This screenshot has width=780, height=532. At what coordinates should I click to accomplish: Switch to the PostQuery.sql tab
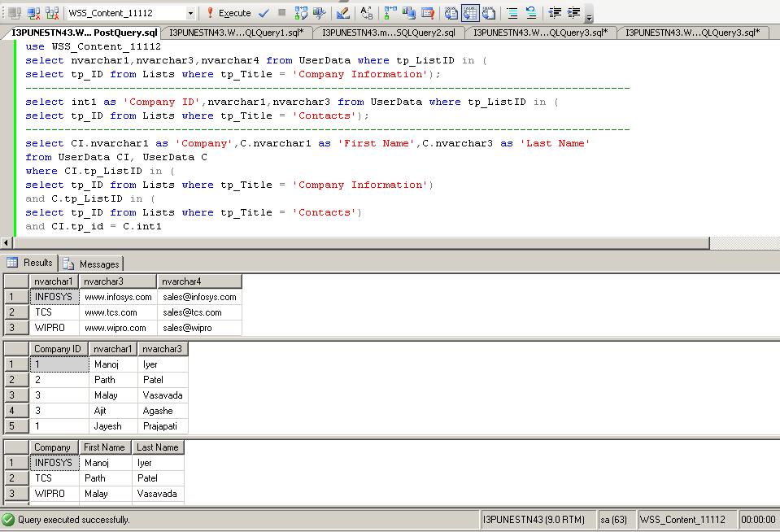pos(84,33)
